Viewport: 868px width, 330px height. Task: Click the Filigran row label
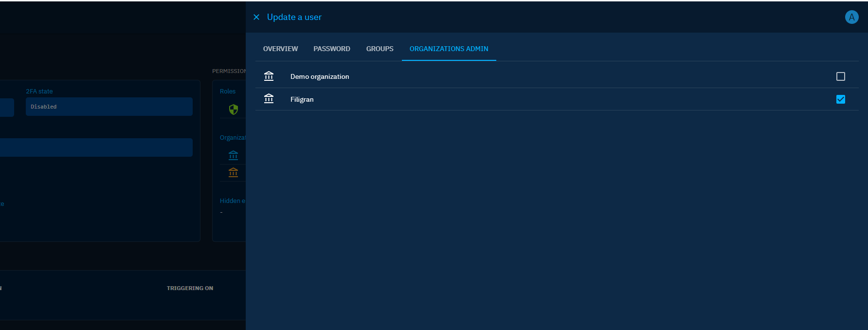click(302, 99)
